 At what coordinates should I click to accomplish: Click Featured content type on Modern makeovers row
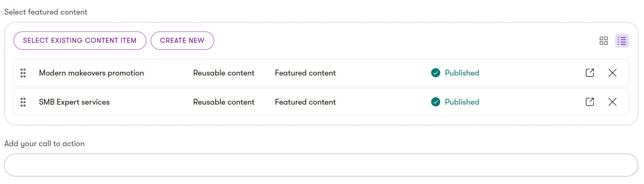coord(305,73)
